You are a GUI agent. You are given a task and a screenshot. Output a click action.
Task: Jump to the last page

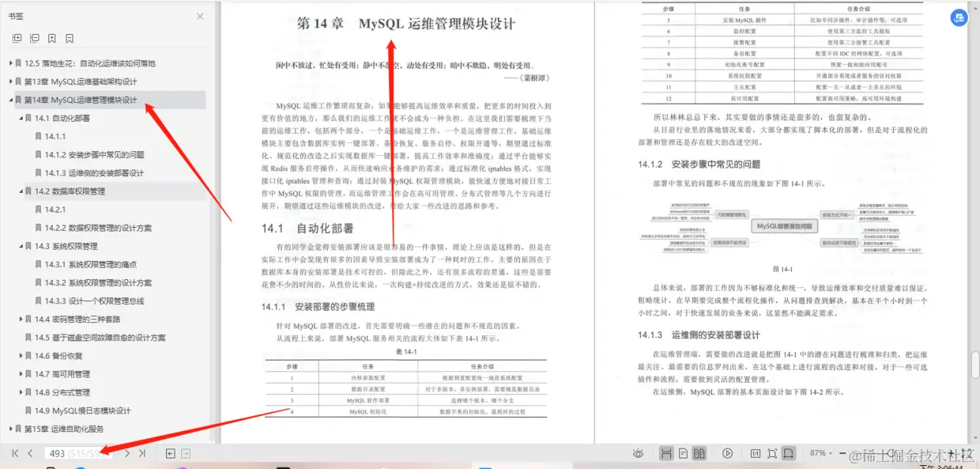[141, 453]
